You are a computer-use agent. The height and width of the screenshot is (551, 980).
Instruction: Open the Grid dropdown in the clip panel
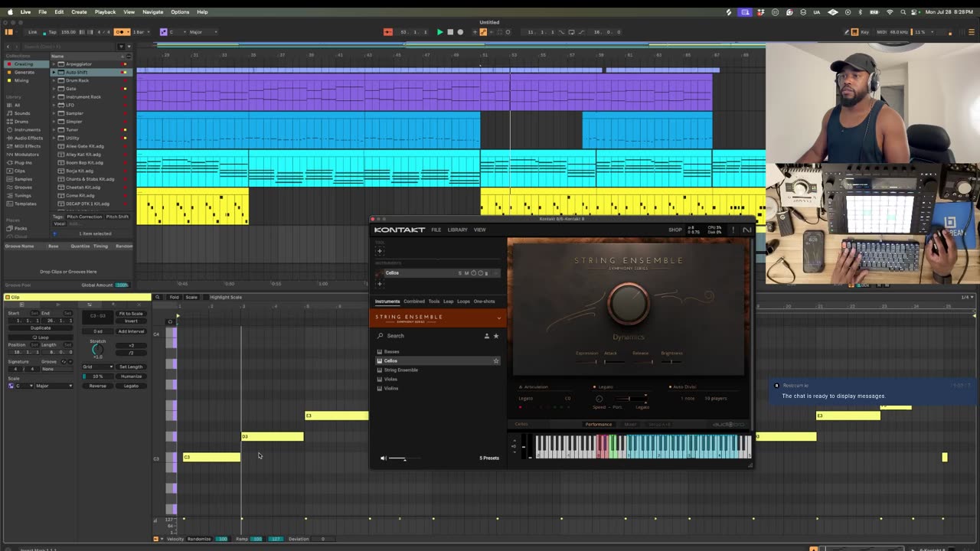[x=98, y=367]
